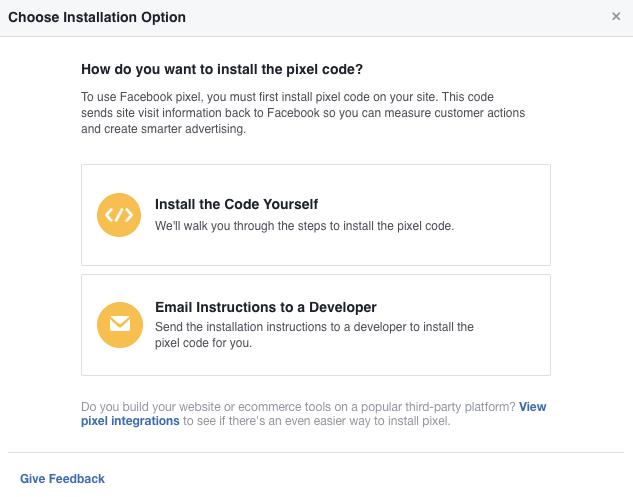Click the orange envelope email icon
Viewport: 633px width, 497px height.
pos(120,325)
